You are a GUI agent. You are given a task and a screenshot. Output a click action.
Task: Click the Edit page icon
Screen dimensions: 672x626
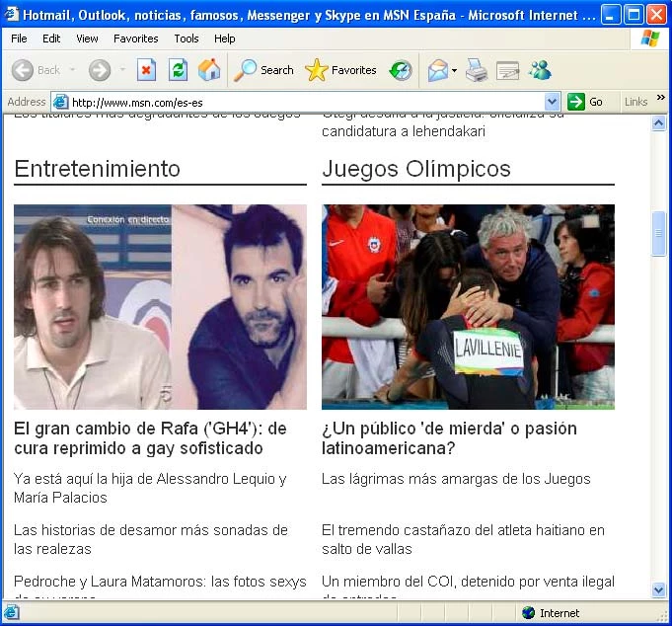pos(507,71)
